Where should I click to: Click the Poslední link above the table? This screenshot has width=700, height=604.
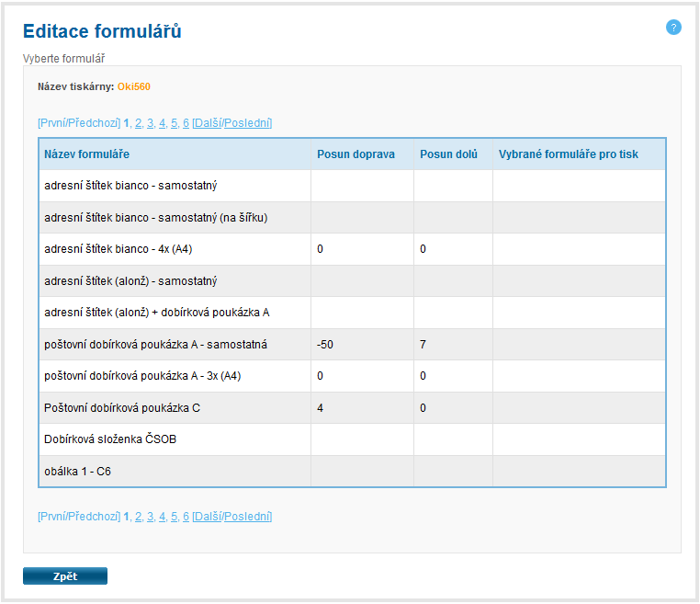click(247, 123)
